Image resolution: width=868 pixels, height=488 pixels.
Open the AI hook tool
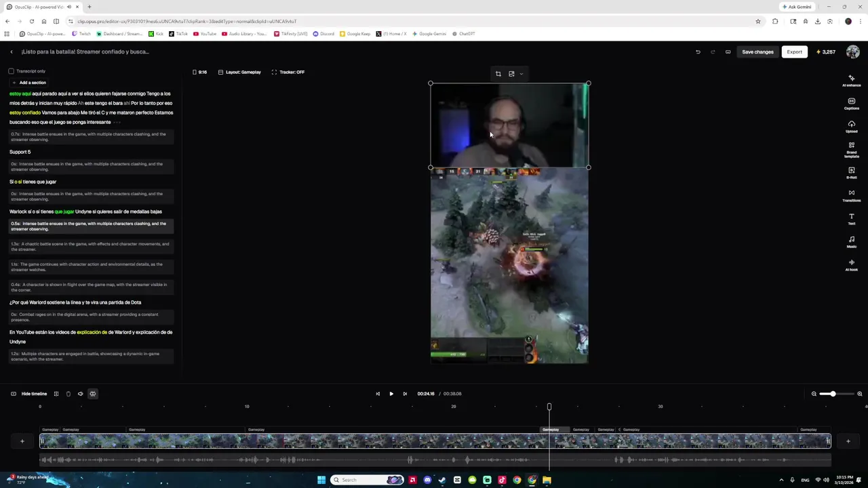coord(851,265)
